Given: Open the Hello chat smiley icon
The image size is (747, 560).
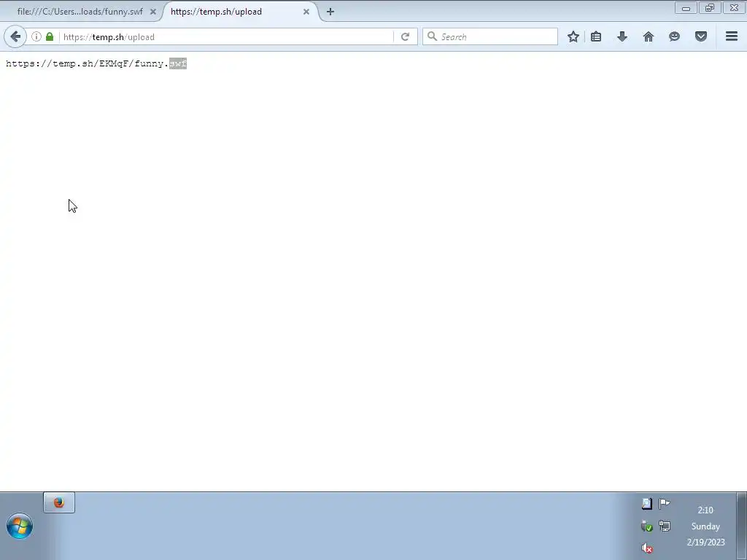Looking at the screenshot, I should tap(674, 36).
